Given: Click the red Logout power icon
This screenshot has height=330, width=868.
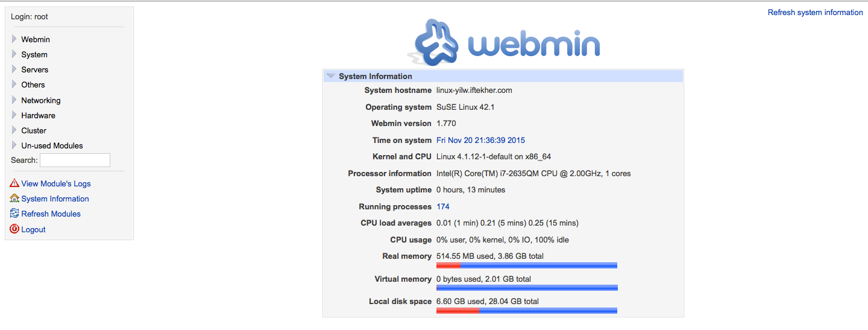Looking at the screenshot, I should click(x=14, y=229).
